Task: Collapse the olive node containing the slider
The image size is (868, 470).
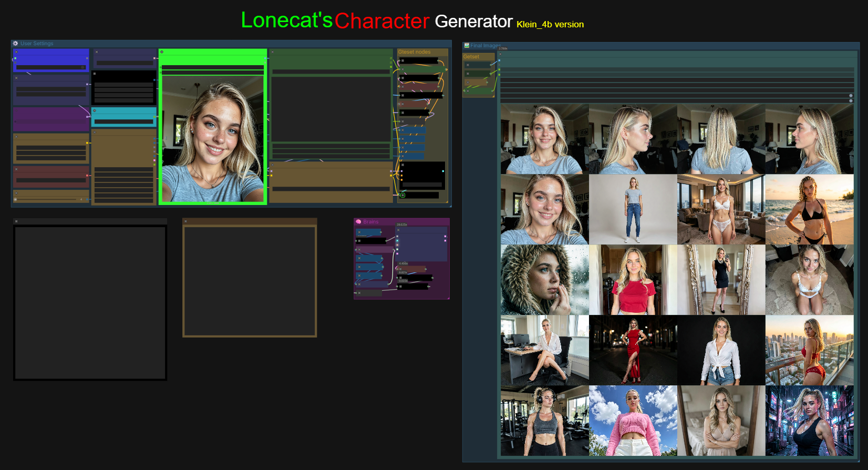Action: (x=16, y=192)
